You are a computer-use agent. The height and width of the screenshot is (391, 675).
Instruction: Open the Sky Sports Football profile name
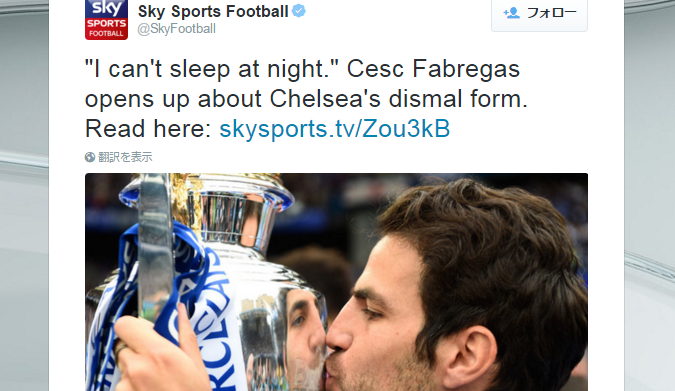(213, 12)
